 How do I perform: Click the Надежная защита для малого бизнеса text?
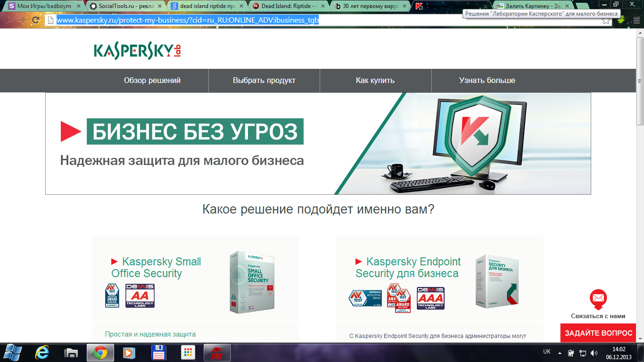pyautogui.click(x=182, y=161)
